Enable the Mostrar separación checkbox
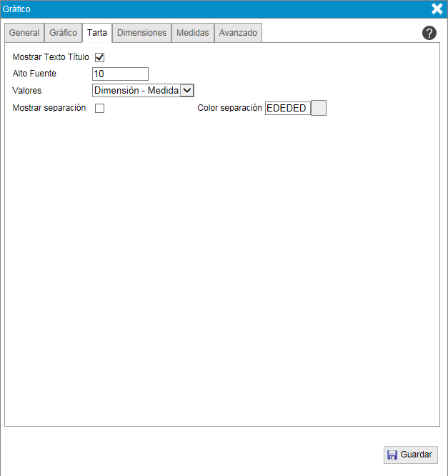The width and height of the screenshot is (448, 476). click(x=100, y=109)
